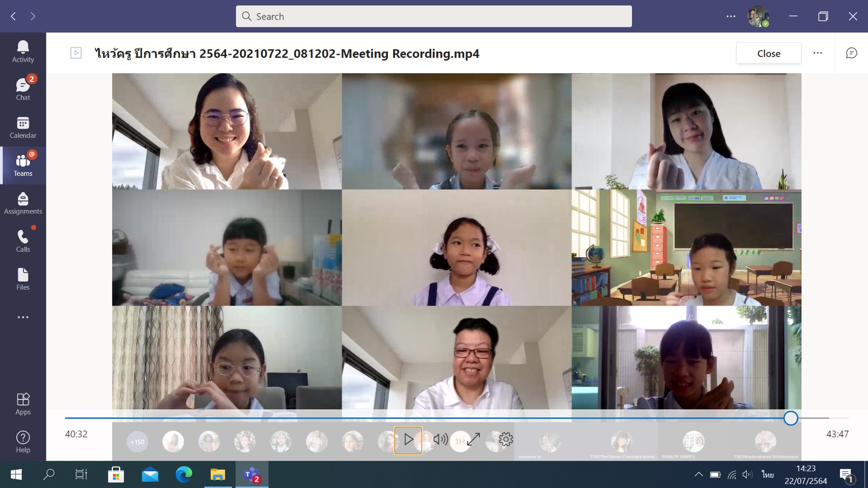Open Task View on the taskbar
Screen dimensions: 868x488
[x=81, y=474]
